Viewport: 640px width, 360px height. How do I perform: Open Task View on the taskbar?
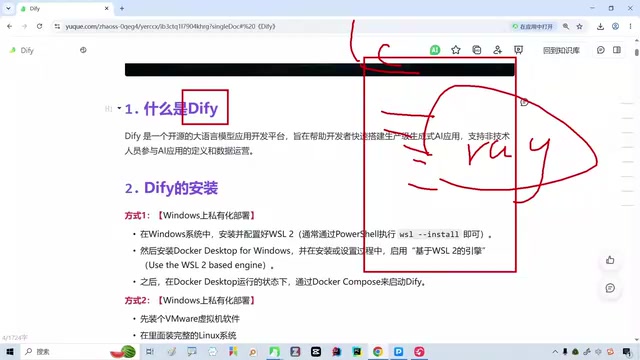point(150,351)
